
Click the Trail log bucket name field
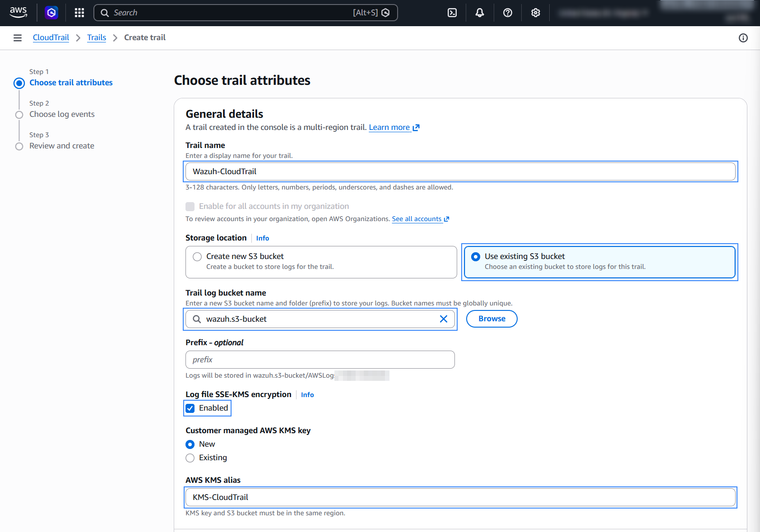pyautogui.click(x=320, y=319)
